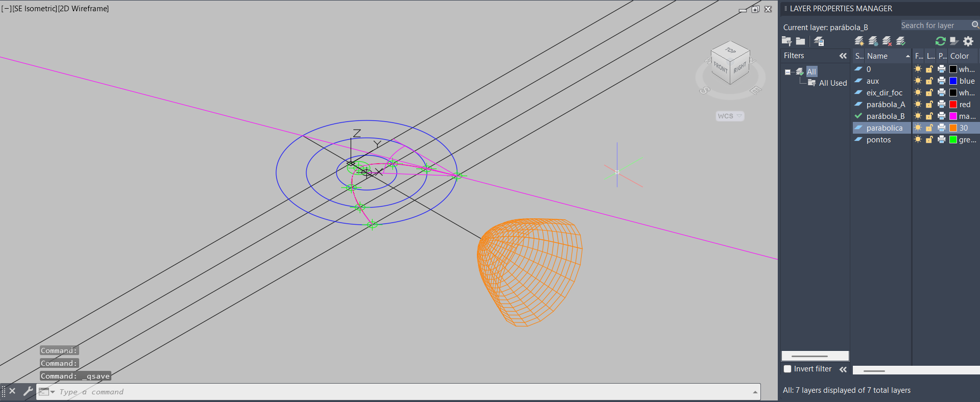Enable the Invert filter checkbox

tap(787, 369)
